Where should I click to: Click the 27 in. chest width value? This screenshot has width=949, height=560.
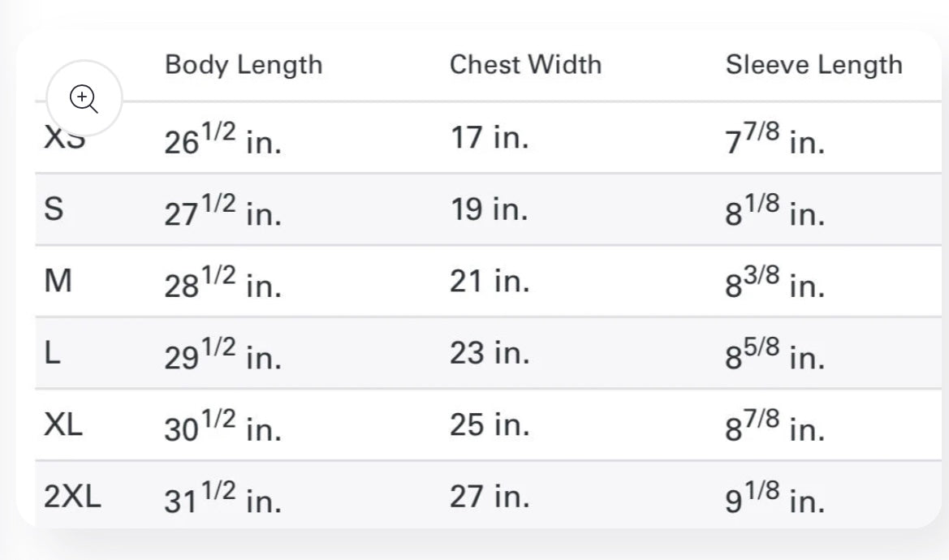click(x=490, y=497)
